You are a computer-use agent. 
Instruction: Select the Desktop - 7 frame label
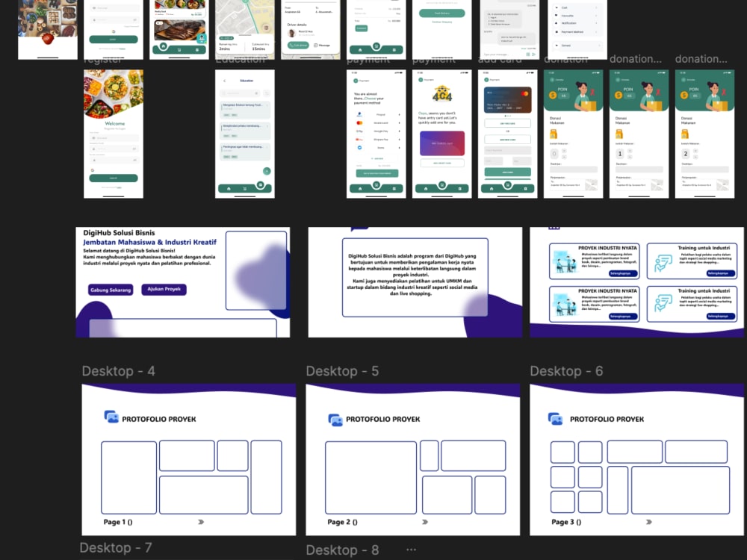point(116,547)
